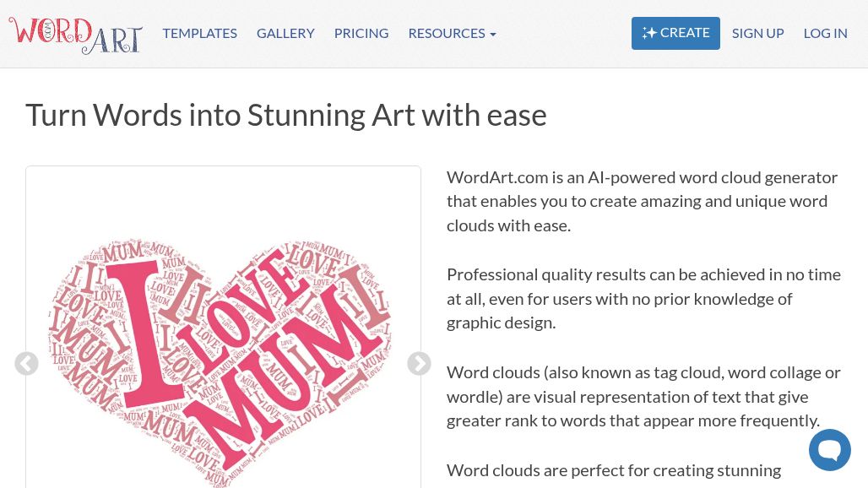Click the 'Word clouds (also known as' paragraph
The image size is (868, 488).
point(643,396)
